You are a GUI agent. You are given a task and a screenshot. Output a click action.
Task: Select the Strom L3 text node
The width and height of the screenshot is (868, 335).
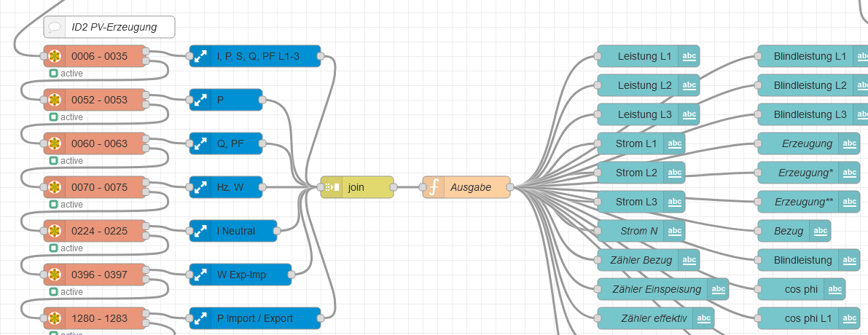click(x=641, y=201)
